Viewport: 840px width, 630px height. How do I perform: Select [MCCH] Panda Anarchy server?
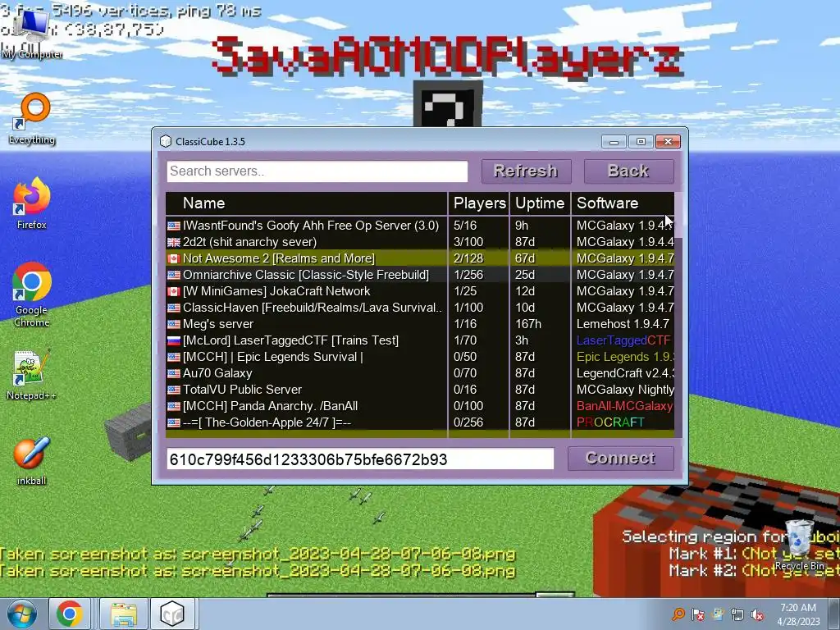click(x=420, y=406)
